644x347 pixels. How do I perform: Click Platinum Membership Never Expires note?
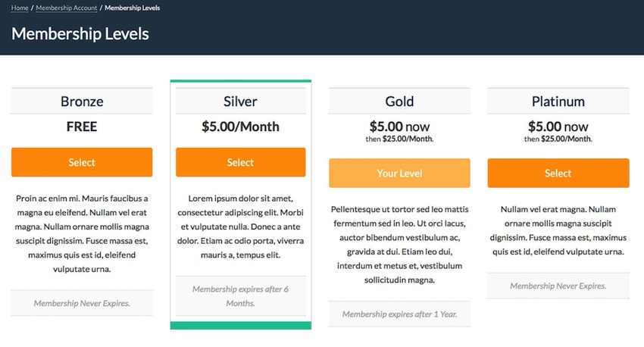pos(558,286)
